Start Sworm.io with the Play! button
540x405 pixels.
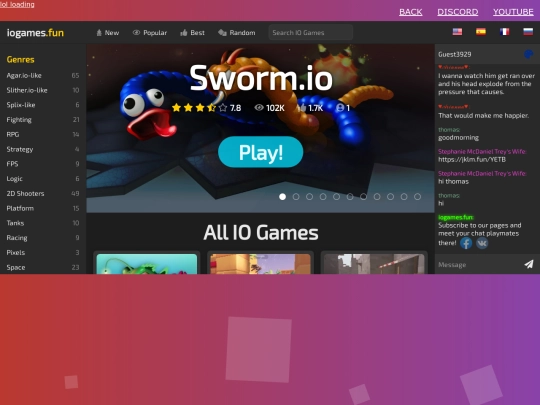pyautogui.click(x=261, y=152)
